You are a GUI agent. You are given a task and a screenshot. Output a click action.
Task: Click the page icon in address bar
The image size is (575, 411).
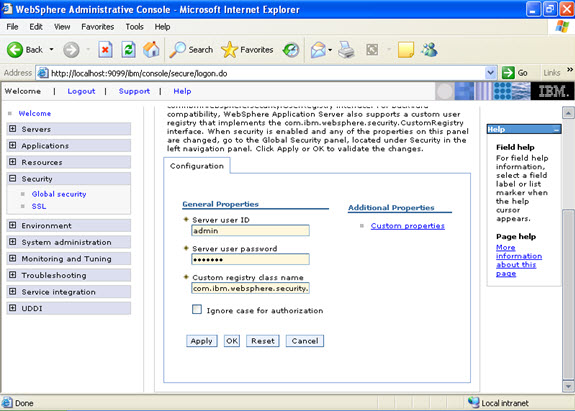tap(43, 73)
